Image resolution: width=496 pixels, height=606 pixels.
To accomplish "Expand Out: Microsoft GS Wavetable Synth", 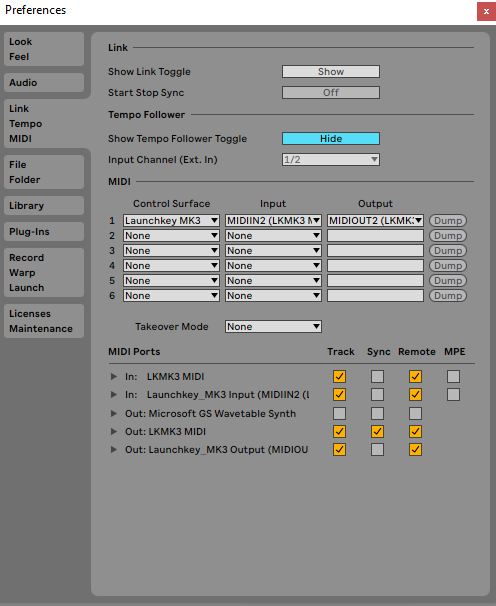I will pos(114,414).
